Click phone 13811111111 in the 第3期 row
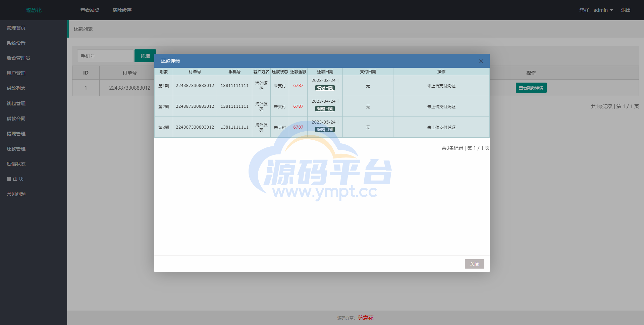The image size is (644, 325). tap(234, 127)
